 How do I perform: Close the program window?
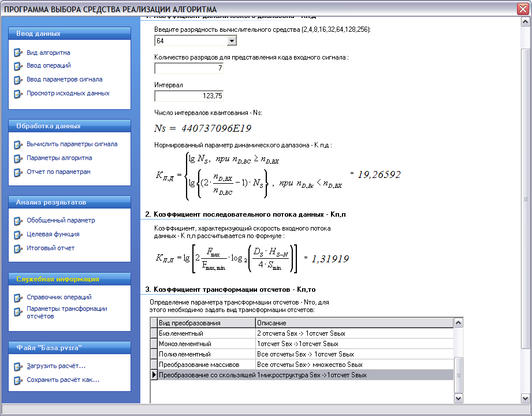(523, 9)
